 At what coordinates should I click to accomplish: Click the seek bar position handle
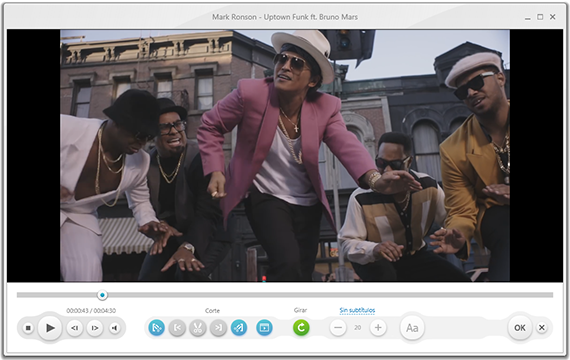tap(103, 295)
